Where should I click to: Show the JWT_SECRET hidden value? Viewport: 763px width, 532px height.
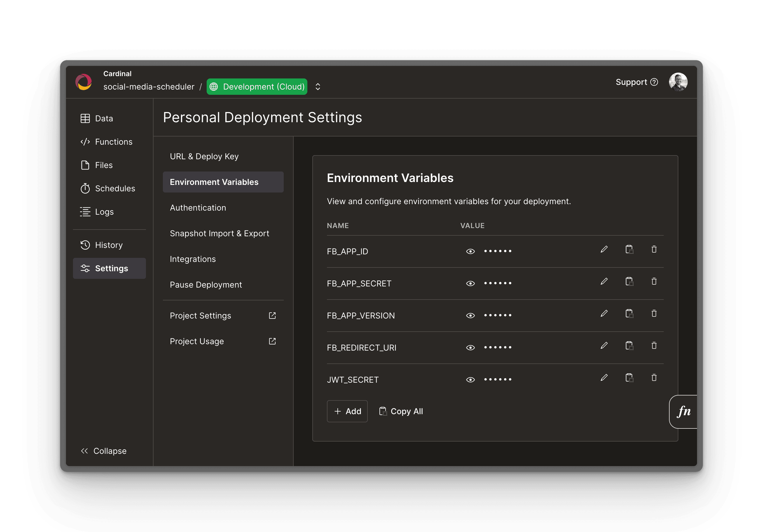pos(470,379)
